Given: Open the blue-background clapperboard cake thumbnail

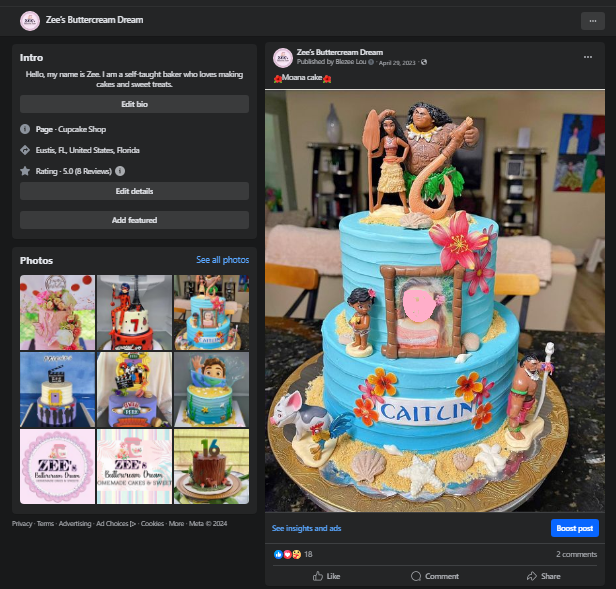Looking at the screenshot, I should [x=57, y=389].
